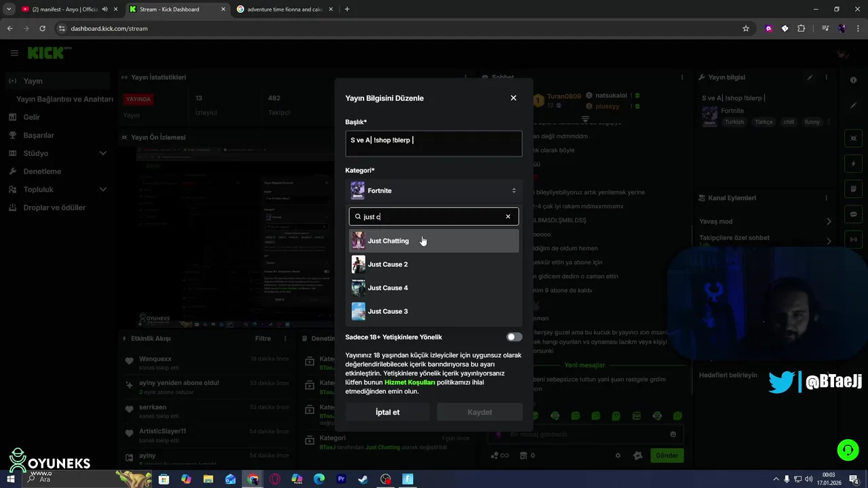Image resolution: width=868 pixels, height=488 pixels.
Task: Click the funny tag in Yayın bilgisi
Action: (x=812, y=122)
